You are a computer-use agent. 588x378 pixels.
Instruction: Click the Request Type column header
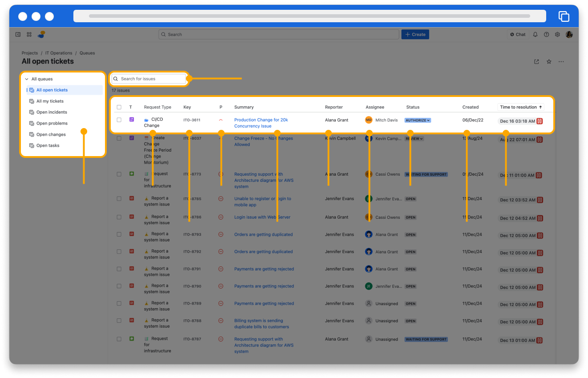pos(157,107)
